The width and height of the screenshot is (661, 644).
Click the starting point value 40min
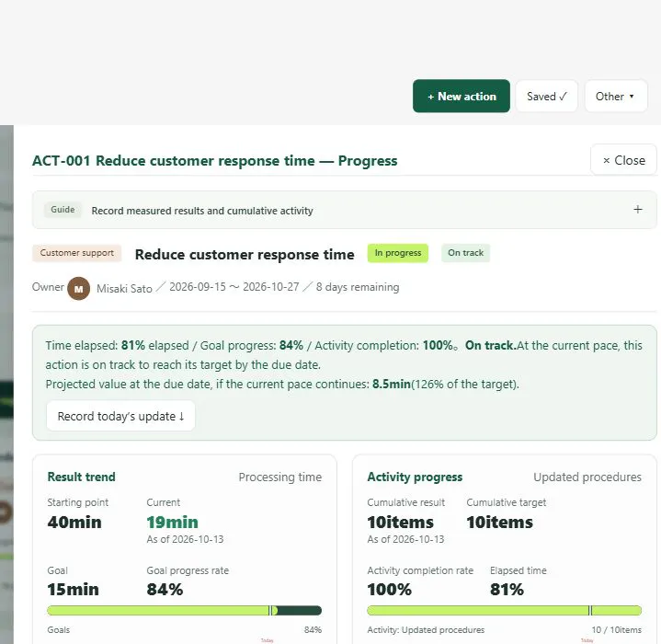tap(74, 523)
